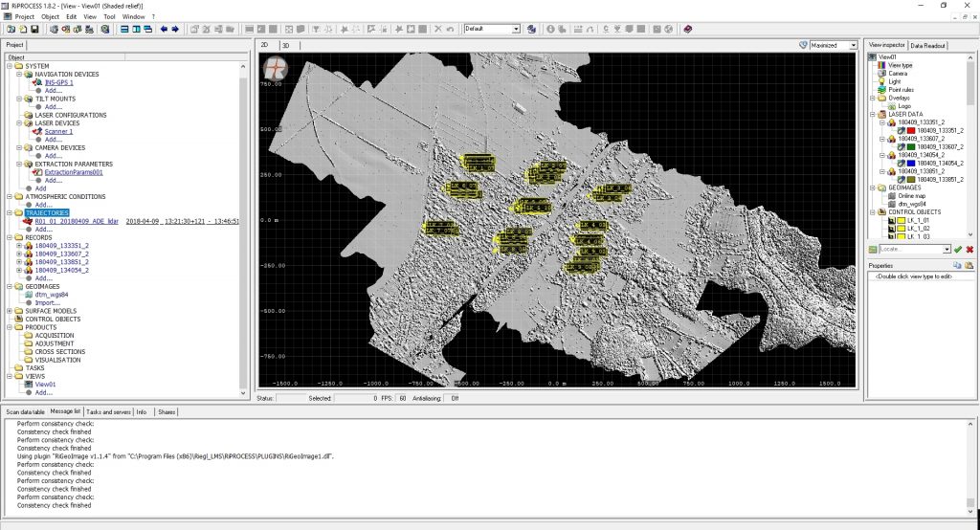The width and height of the screenshot is (980, 530).
Task: Open the Scan data table tab
Action: coord(25,412)
